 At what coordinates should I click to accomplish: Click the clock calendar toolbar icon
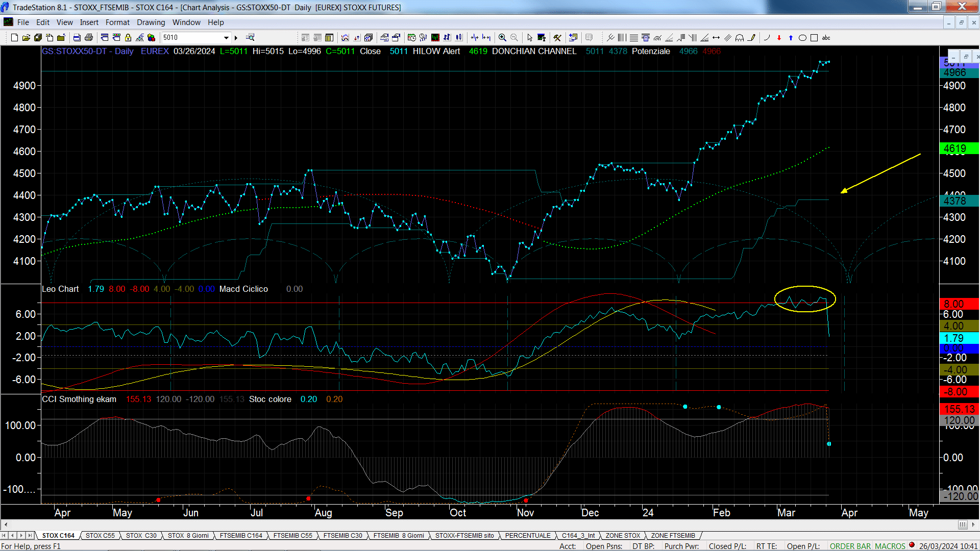411,37
